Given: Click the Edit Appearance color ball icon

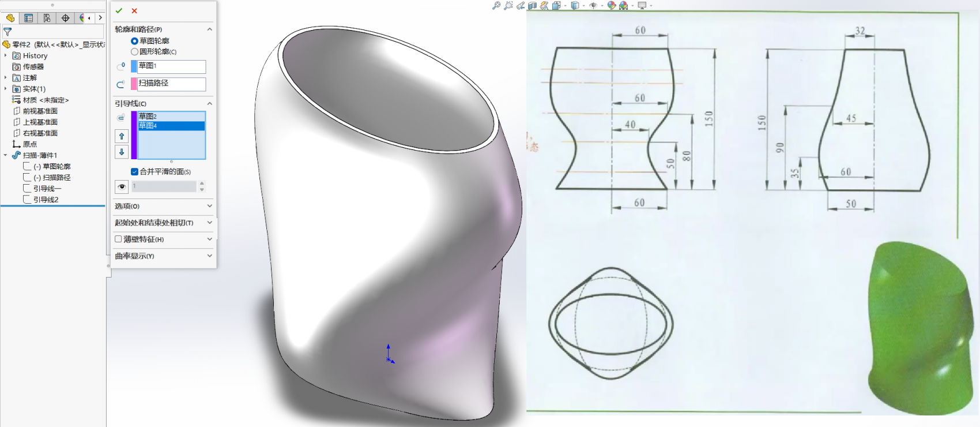Looking at the screenshot, I should pos(612,6).
